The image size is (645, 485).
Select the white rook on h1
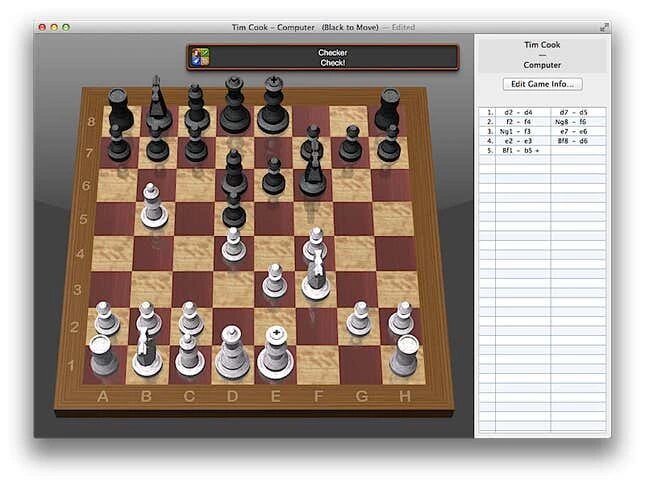(404, 356)
